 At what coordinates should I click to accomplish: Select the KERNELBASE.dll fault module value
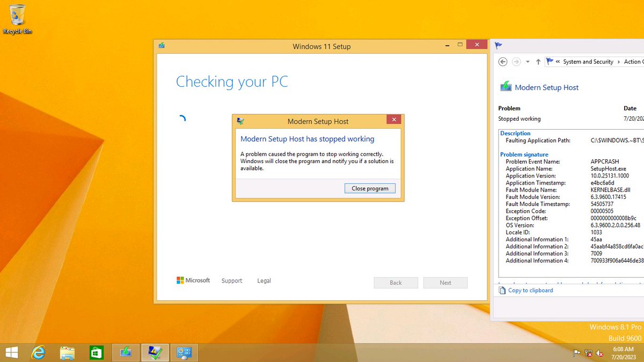[x=610, y=190]
